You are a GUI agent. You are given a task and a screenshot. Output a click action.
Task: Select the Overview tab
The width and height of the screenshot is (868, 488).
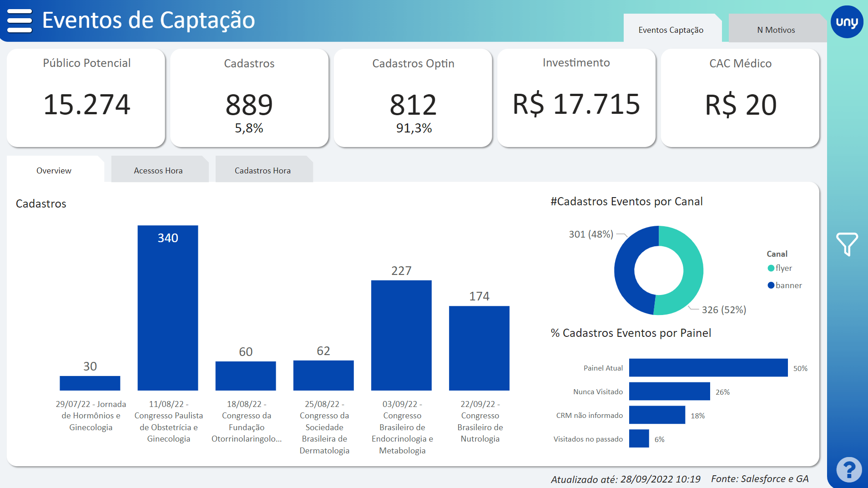pos(54,170)
